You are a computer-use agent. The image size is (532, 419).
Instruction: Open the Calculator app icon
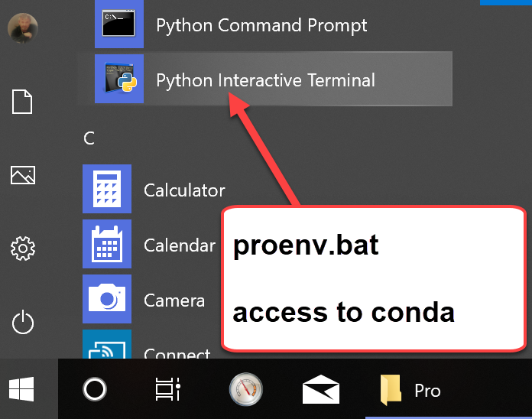pos(107,189)
